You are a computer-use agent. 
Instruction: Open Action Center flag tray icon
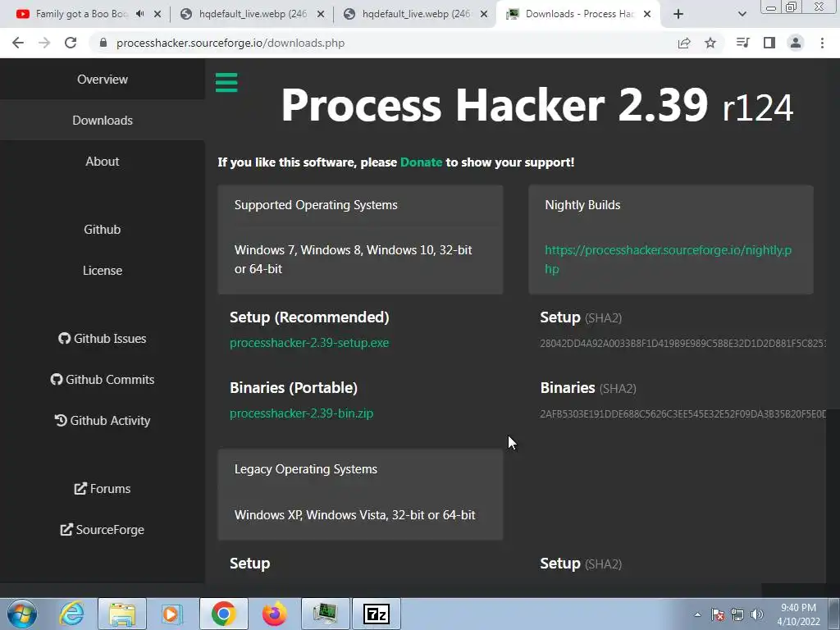tap(718, 615)
